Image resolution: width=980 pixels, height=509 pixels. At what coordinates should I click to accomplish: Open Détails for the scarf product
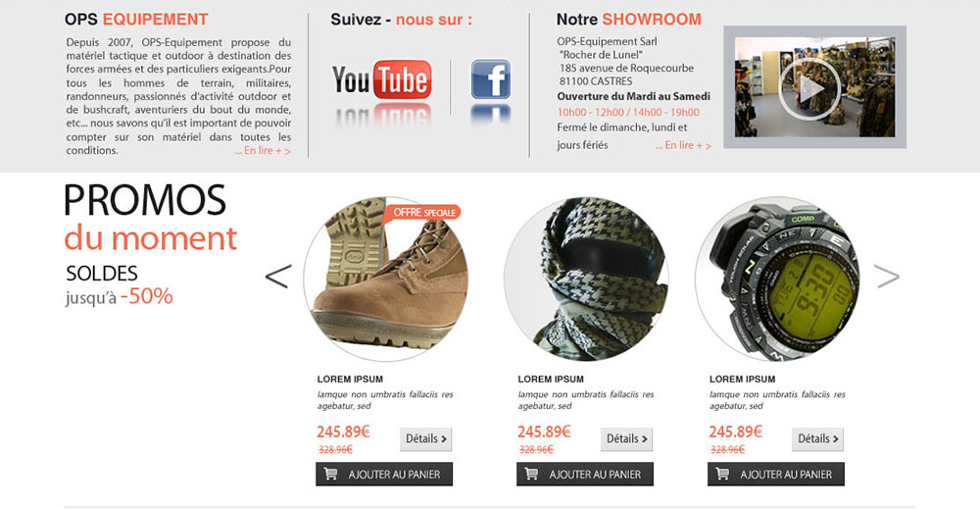627,439
